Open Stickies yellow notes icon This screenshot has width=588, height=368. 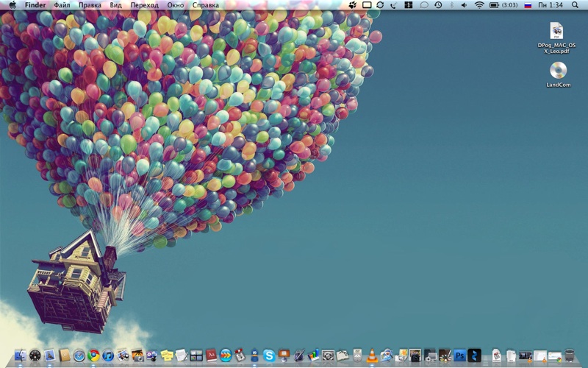(x=167, y=355)
